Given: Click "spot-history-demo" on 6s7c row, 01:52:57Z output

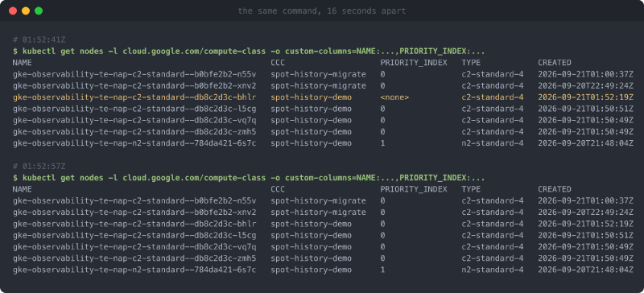Looking at the screenshot, I should (x=312, y=270).
